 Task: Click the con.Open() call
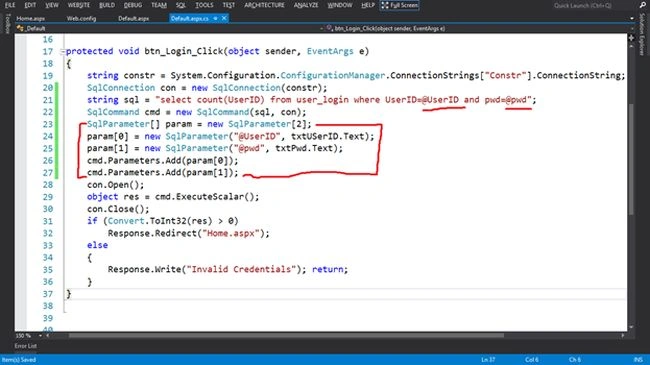click(115, 185)
